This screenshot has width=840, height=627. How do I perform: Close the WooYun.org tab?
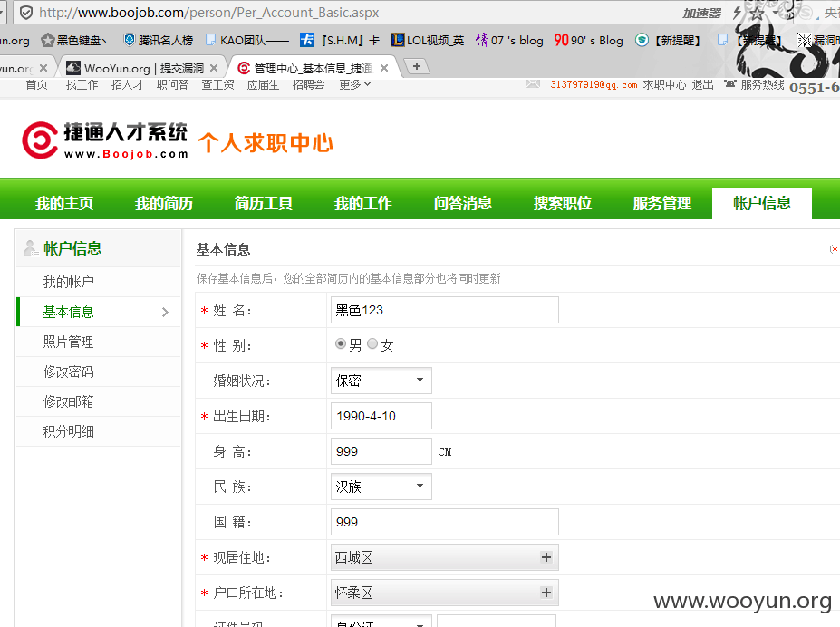[x=214, y=68]
